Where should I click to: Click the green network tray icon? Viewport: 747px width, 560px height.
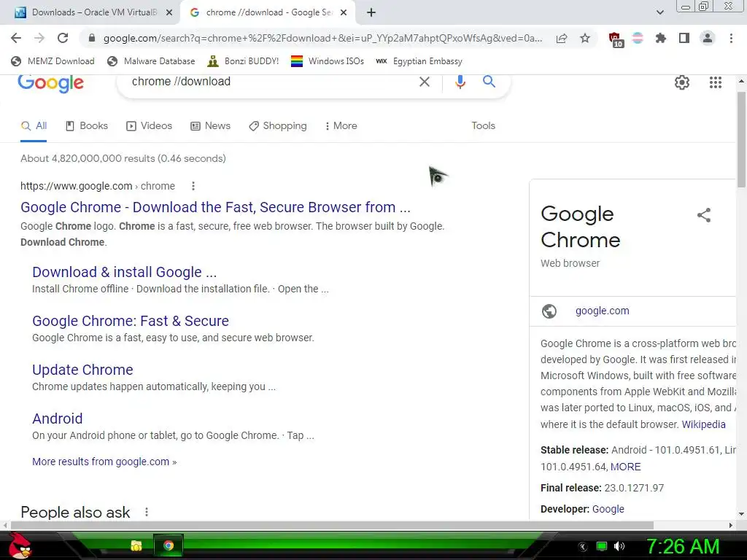point(602,546)
